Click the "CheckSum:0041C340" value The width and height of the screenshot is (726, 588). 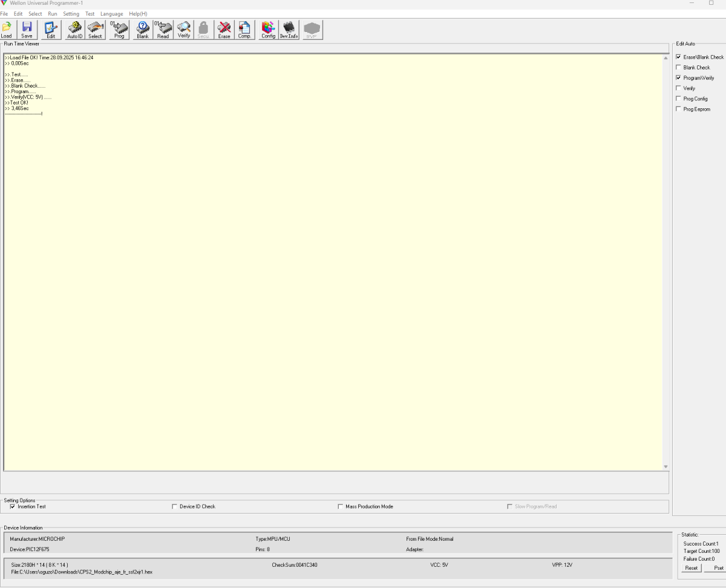[295, 565]
